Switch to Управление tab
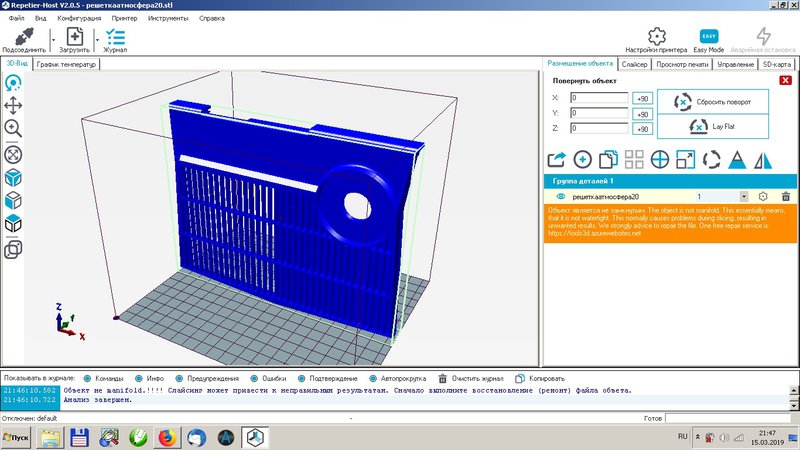Viewport: 800px width, 450px height. coord(735,64)
